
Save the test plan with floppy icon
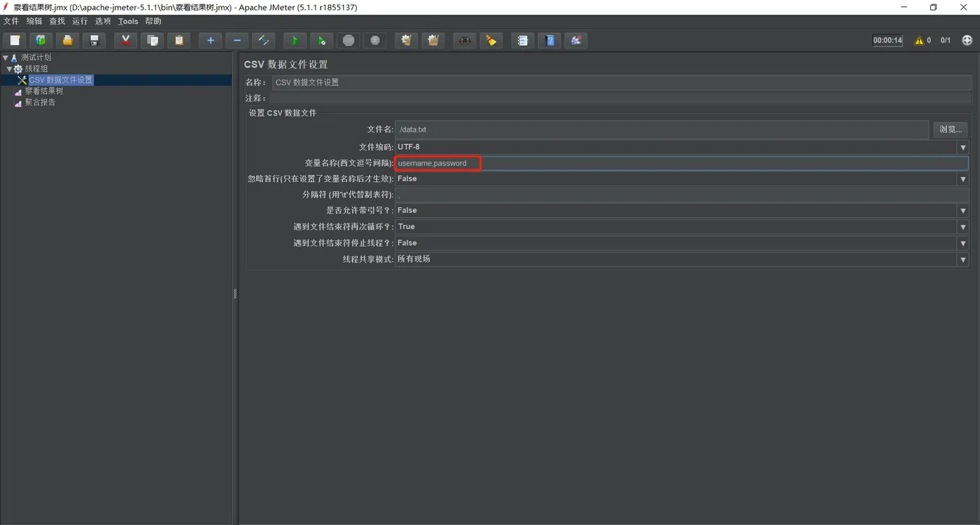94,41
